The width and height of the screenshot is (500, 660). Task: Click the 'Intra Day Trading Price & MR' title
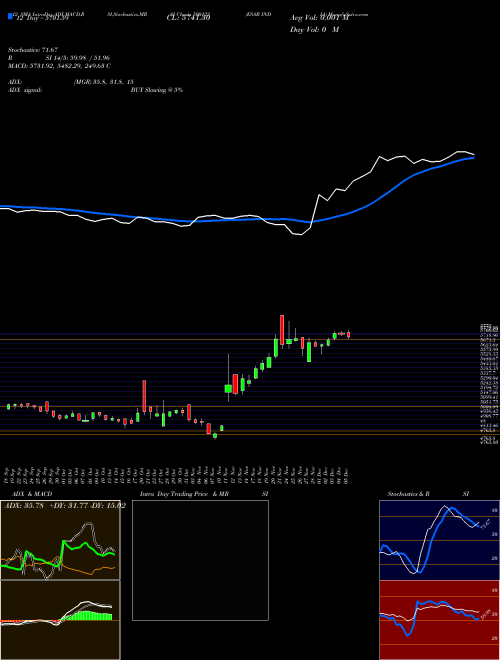[x=184, y=494]
